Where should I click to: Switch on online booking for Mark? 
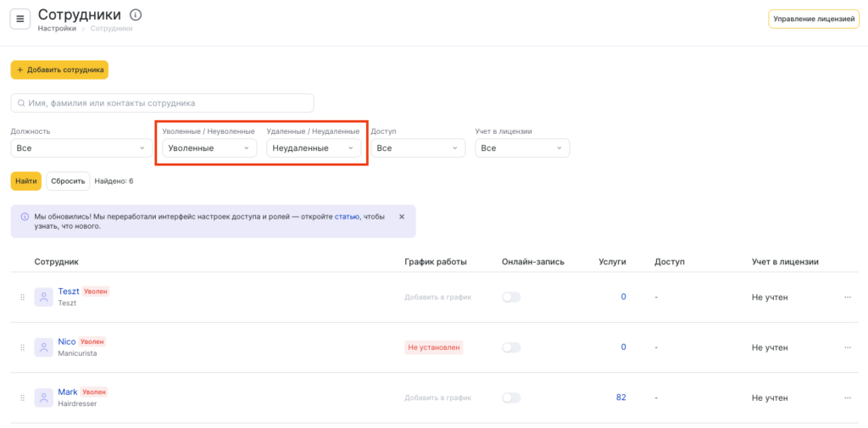[x=511, y=397]
